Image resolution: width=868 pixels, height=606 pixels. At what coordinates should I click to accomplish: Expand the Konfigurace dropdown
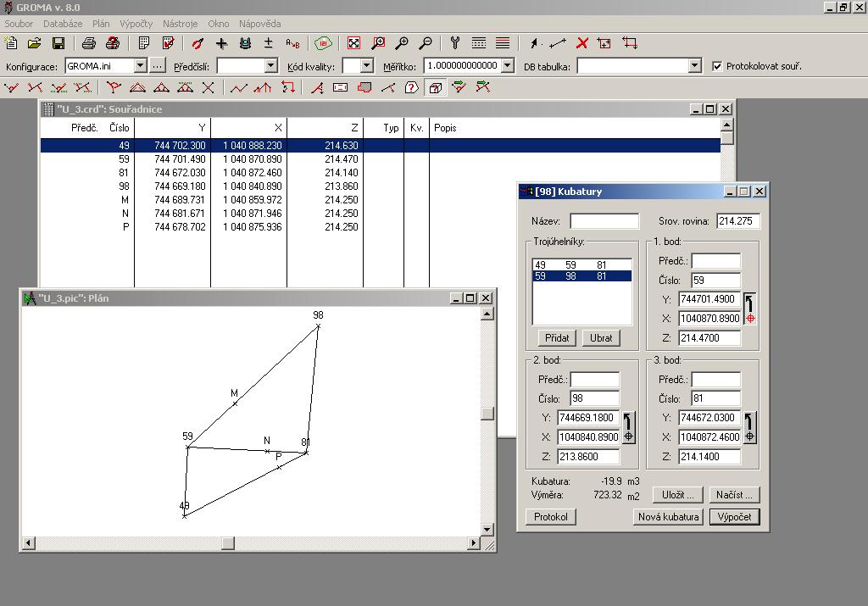click(141, 66)
